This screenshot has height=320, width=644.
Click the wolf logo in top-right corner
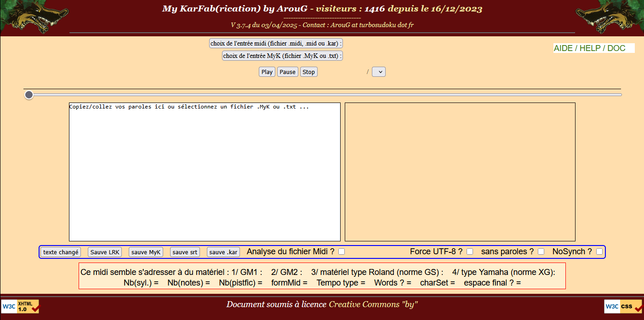[609, 17]
